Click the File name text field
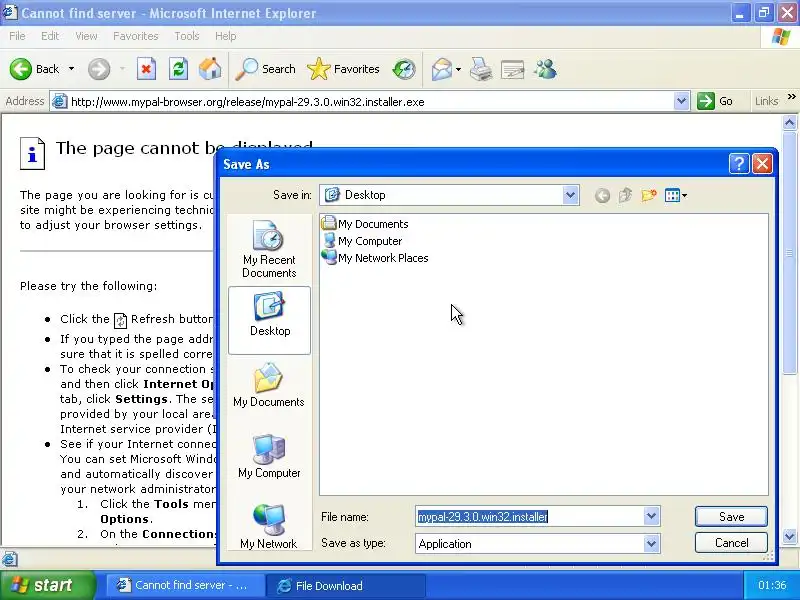This screenshot has height=600, width=800. coord(530,516)
